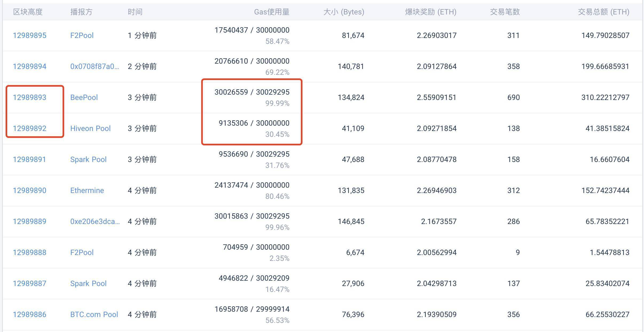The image size is (644, 332).
Task: Open F2Pool miner of block 12989888
Action: click(x=82, y=252)
